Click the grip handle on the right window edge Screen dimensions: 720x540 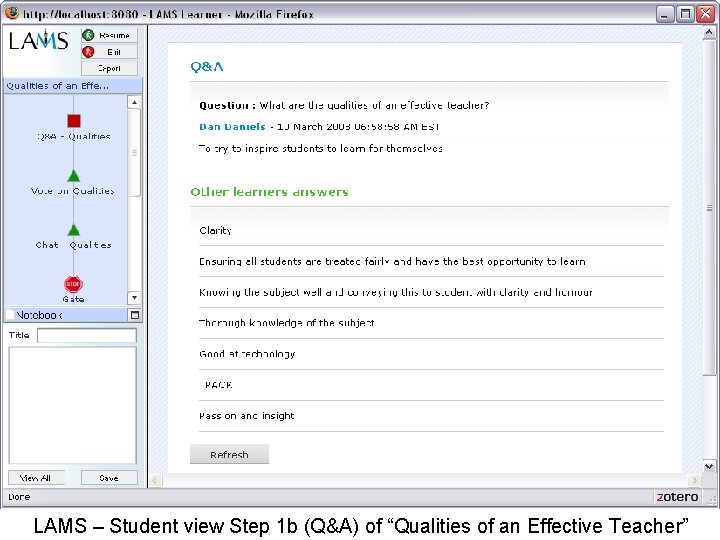click(709, 208)
